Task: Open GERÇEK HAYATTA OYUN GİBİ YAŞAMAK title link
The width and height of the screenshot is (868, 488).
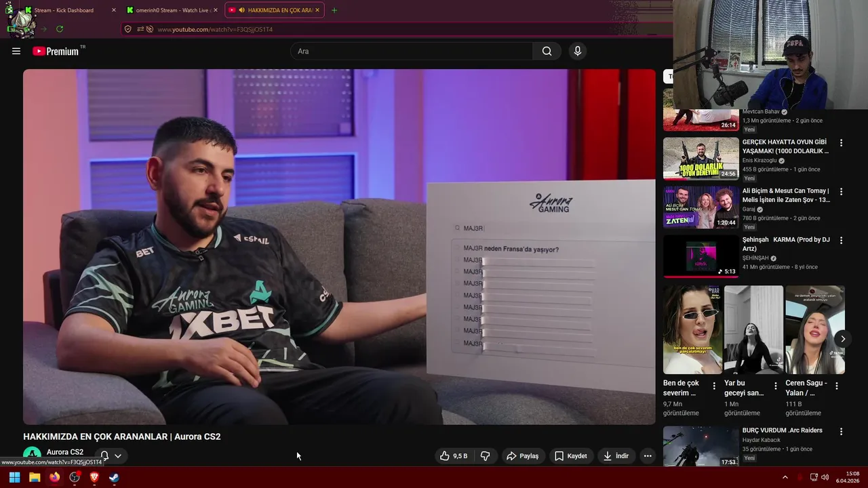Action: click(785, 146)
